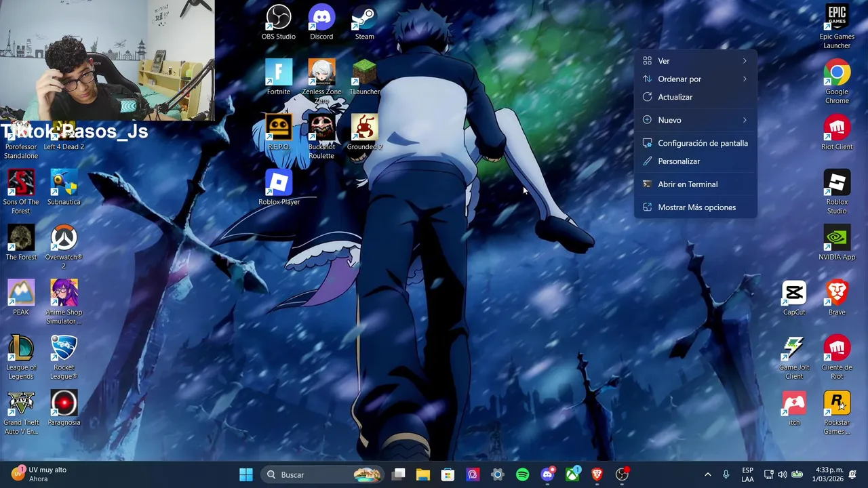This screenshot has height=488, width=868.
Task: Expand the Ordenar por submenu
Action: (x=695, y=79)
